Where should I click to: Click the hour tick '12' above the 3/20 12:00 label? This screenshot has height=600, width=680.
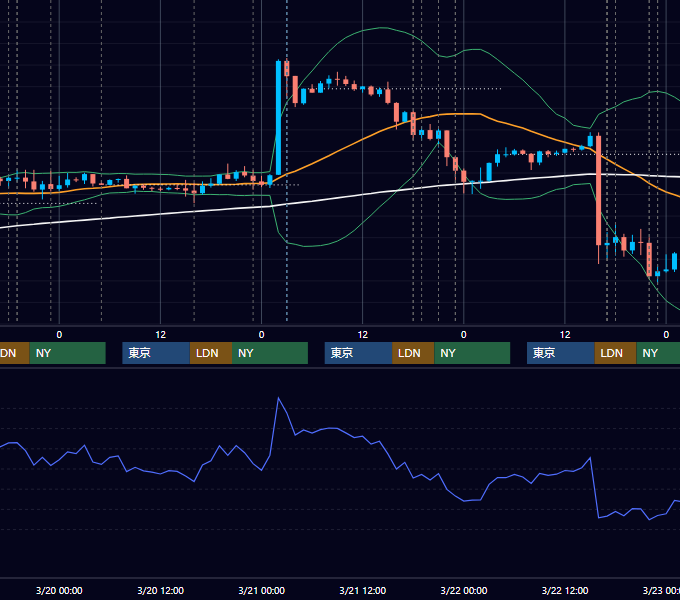click(x=160, y=334)
